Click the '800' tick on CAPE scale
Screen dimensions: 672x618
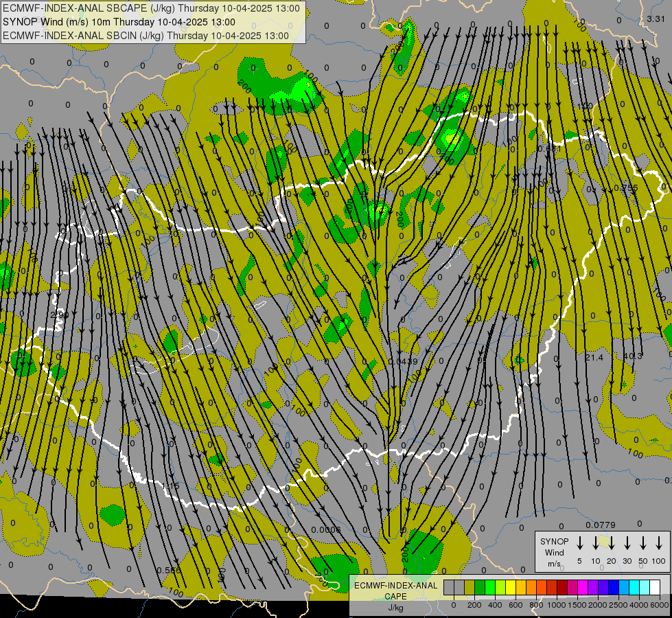click(x=536, y=605)
